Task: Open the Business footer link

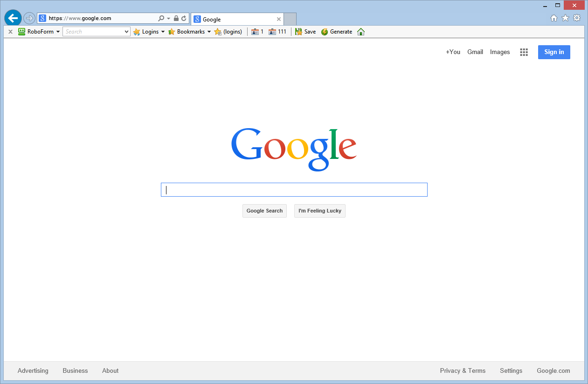Action: 75,371
